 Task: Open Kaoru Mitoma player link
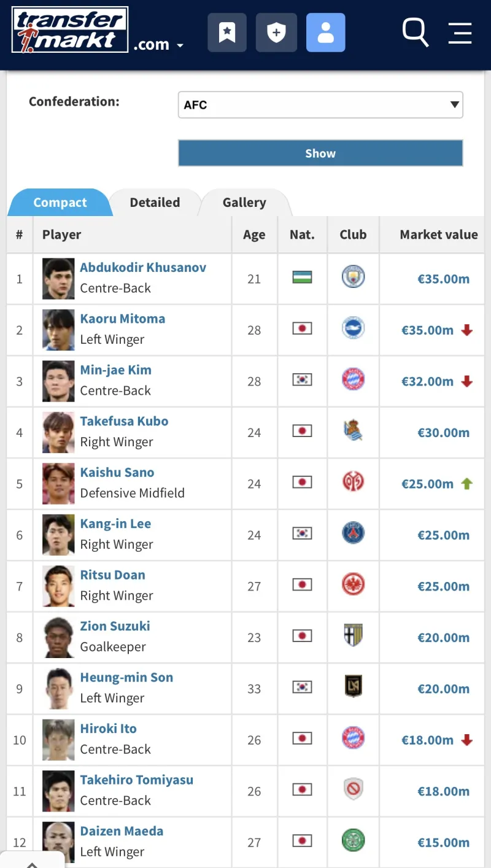coord(123,319)
